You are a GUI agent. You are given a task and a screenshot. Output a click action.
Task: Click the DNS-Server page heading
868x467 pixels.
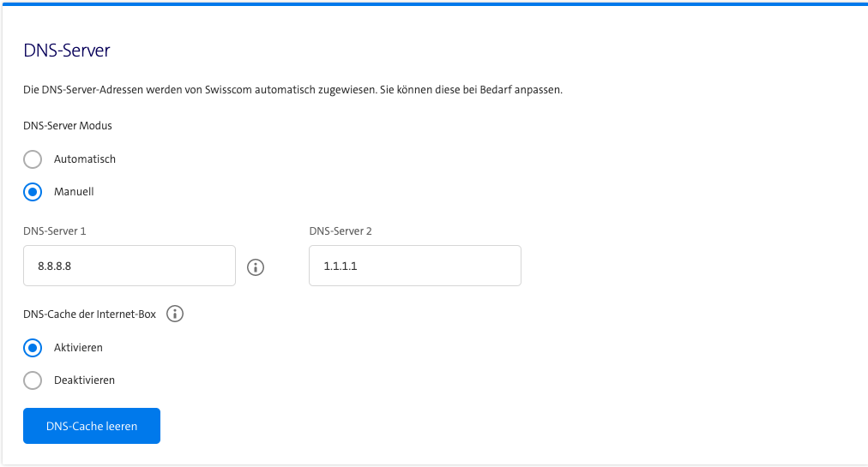pyautogui.click(x=67, y=51)
